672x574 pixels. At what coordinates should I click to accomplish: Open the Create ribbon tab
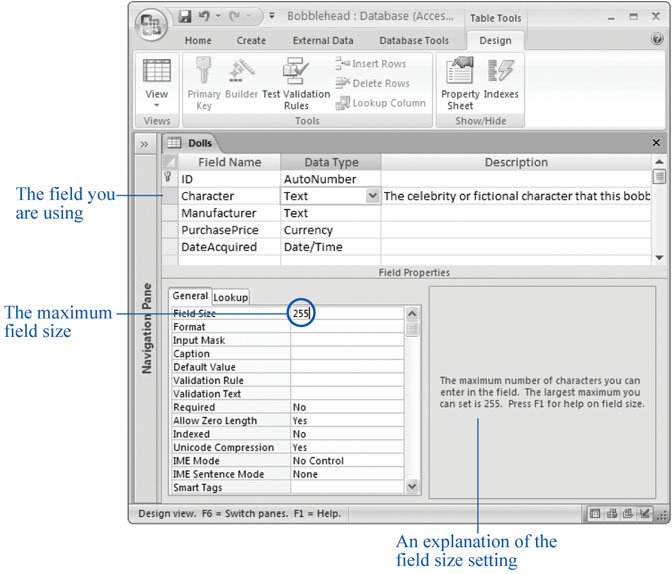pos(251,41)
